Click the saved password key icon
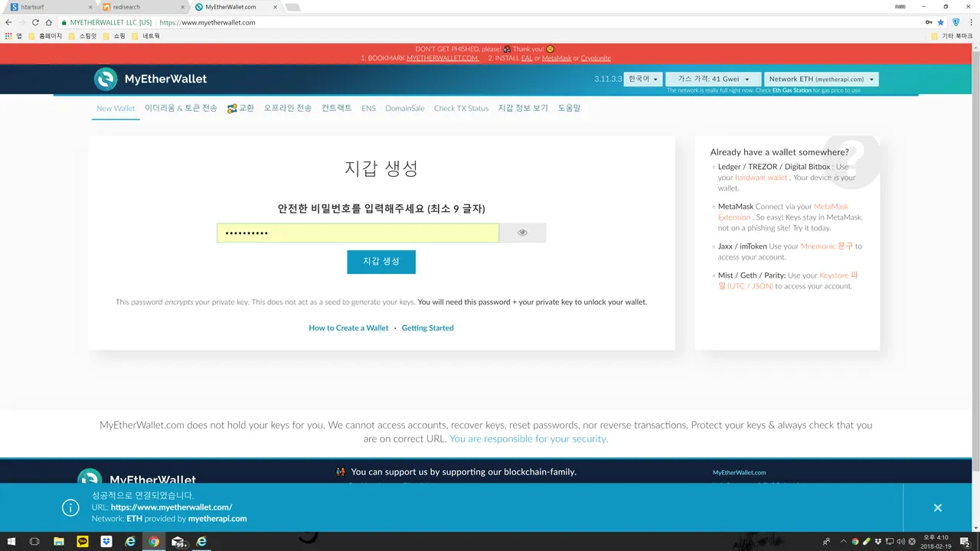Viewport: 980px width, 551px height. click(929, 22)
